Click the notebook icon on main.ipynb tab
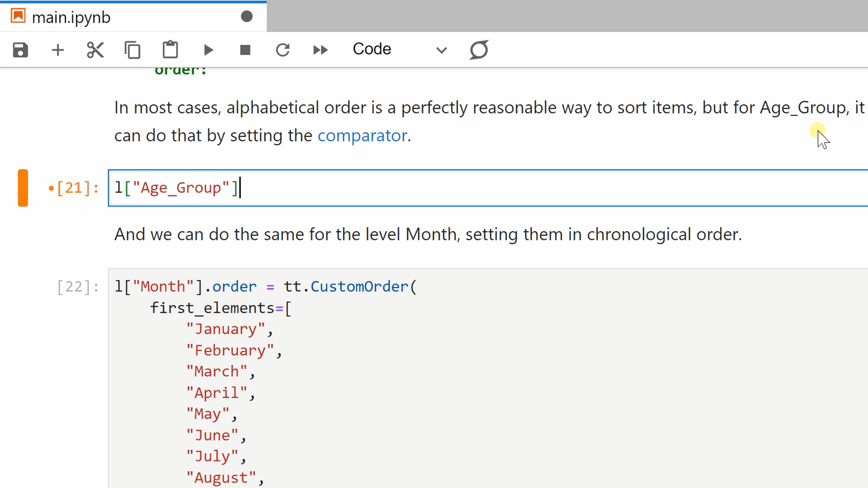Image resolution: width=868 pixels, height=488 pixels. 18,16
